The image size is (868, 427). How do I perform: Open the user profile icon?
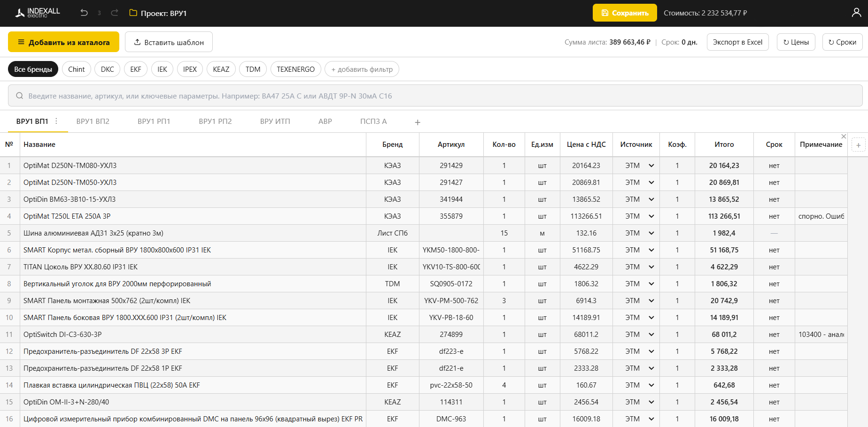tap(856, 13)
